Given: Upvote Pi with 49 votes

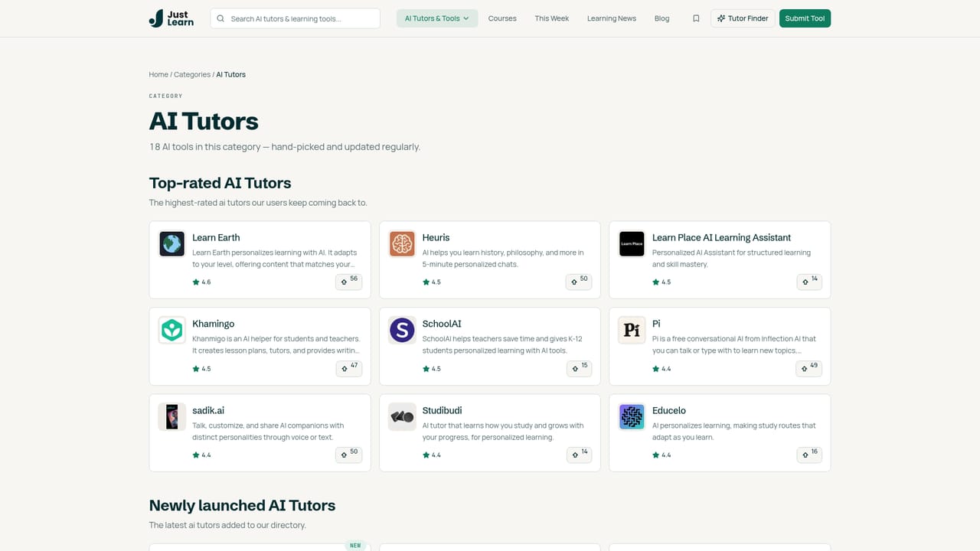Looking at the screenshot, I should [x=808, y=368].
